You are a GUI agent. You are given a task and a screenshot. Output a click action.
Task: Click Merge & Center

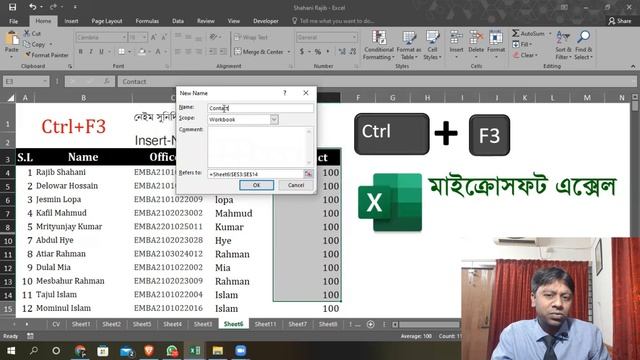[259, 52]
